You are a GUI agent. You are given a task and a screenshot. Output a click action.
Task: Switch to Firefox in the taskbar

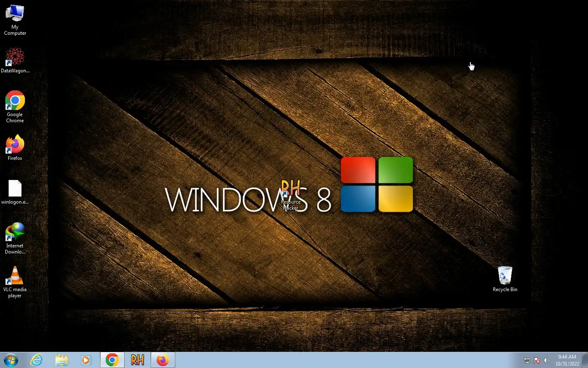click(x=163, y=360)
